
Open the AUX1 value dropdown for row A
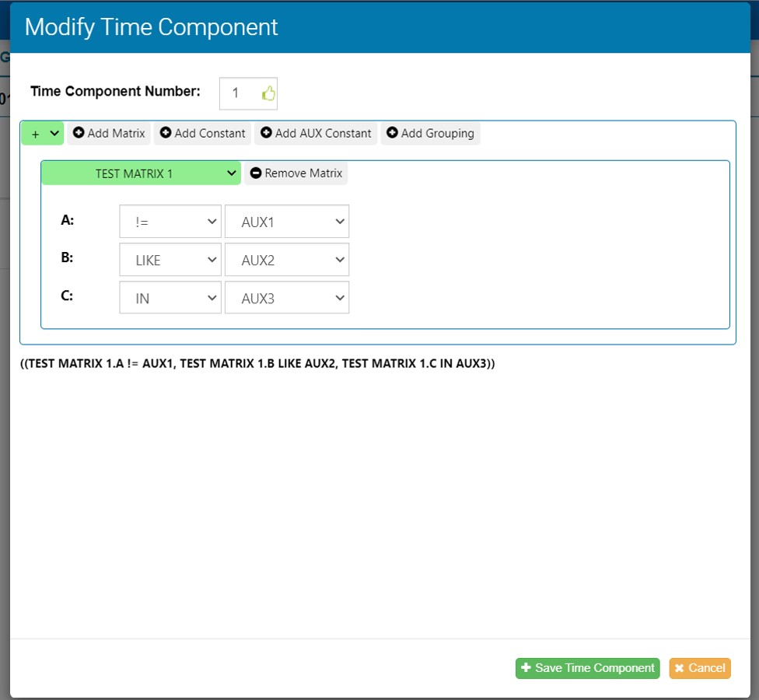pos(286,221)
